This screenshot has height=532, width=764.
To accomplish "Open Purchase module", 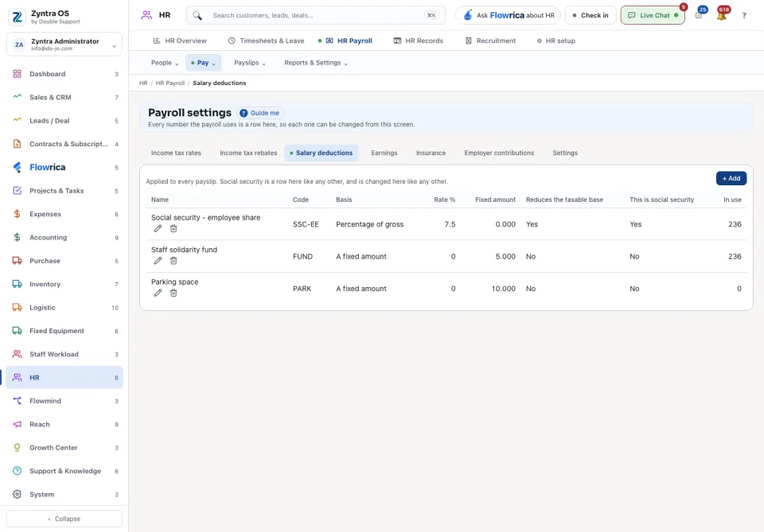I will [x=64, y=261].
